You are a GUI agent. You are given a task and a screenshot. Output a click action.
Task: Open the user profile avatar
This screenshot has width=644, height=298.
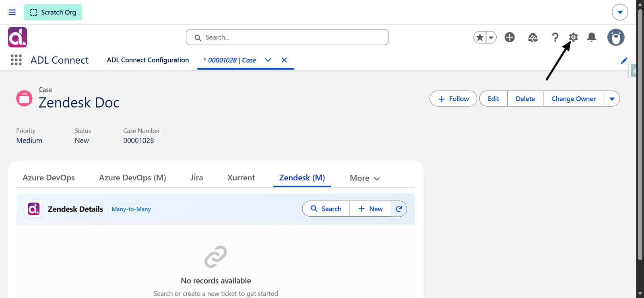(x=616, y=37)
